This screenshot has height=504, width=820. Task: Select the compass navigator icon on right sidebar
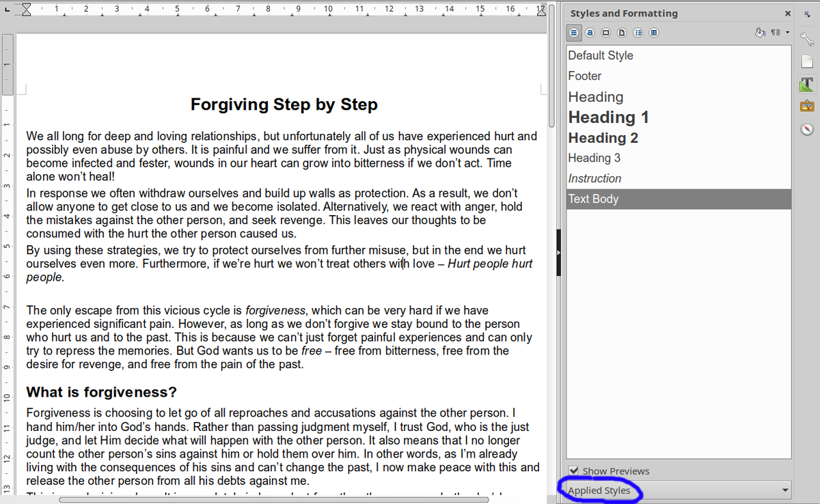tap(807, 128)
